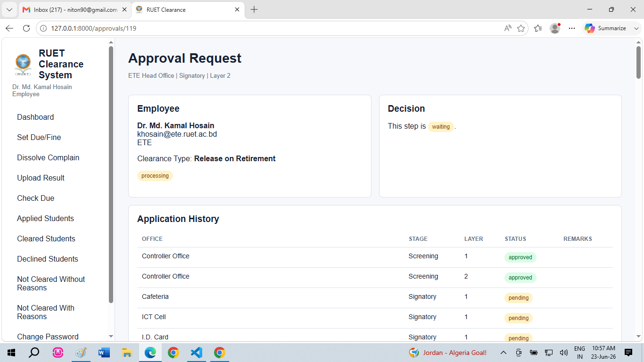View Applied Students list
The image size is (644, 362).
45,218
